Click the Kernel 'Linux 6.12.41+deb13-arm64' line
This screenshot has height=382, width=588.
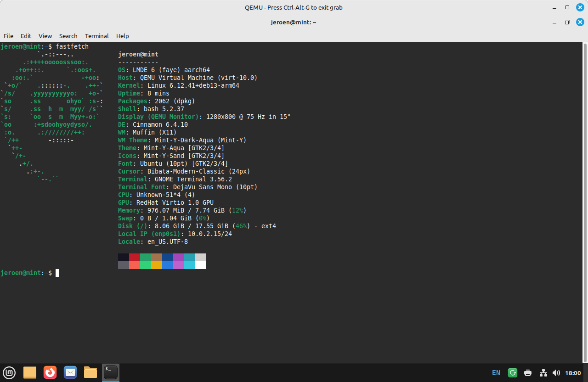pos(179,85)
